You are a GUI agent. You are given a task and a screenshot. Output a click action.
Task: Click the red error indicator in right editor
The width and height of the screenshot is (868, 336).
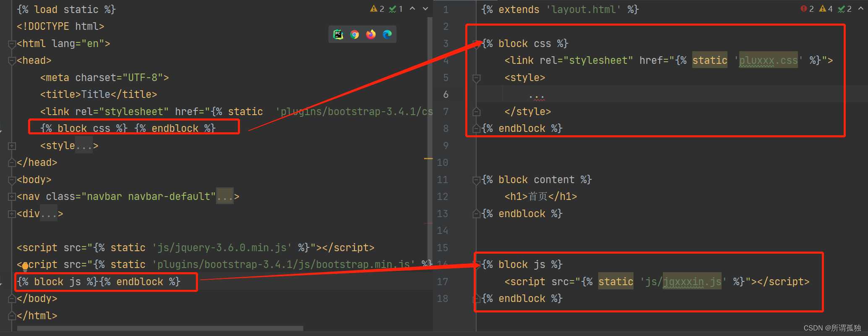point(807,9)
